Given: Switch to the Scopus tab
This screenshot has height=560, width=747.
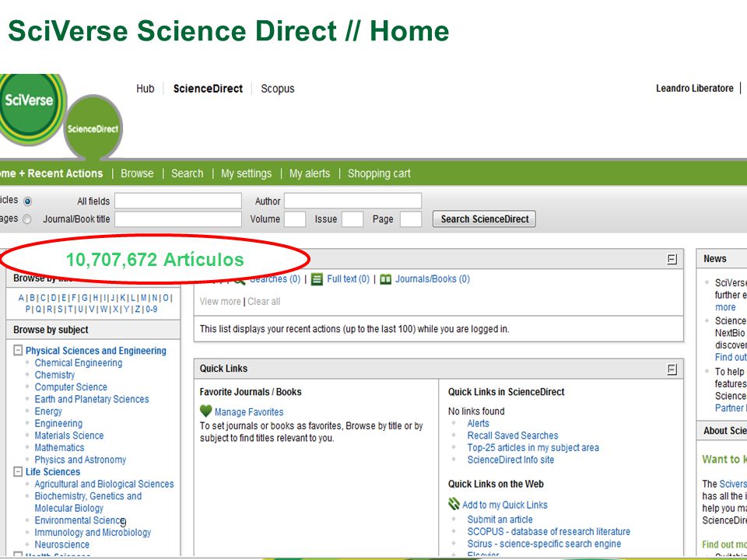Looking at the screenshot, I should 278,89.
